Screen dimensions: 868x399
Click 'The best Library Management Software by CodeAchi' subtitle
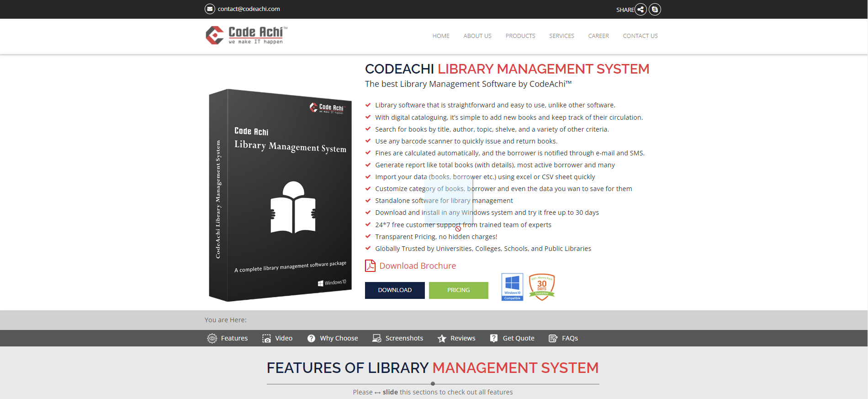point(468,84)
